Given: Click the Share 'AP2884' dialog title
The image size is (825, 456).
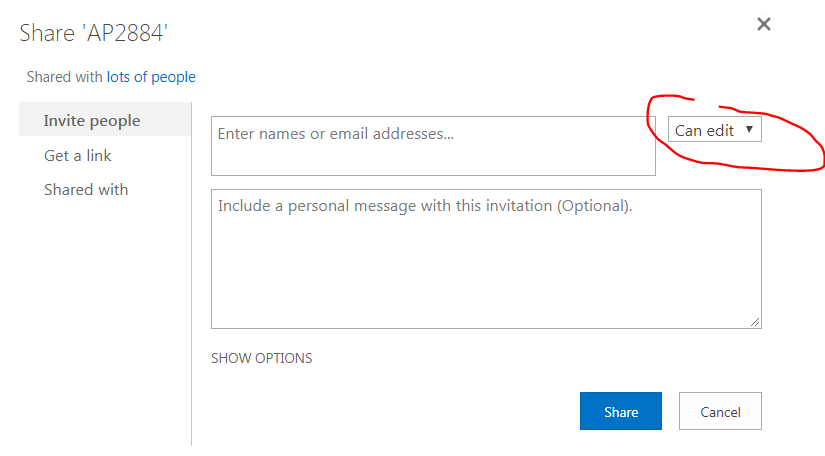Looking at the screenshot, I should coord(94,33).
